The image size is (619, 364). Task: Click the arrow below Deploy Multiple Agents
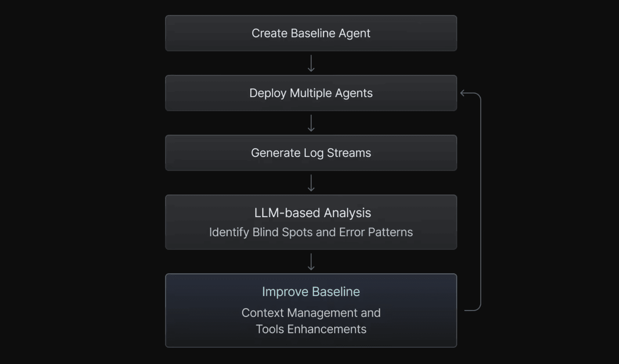(311, 123)
